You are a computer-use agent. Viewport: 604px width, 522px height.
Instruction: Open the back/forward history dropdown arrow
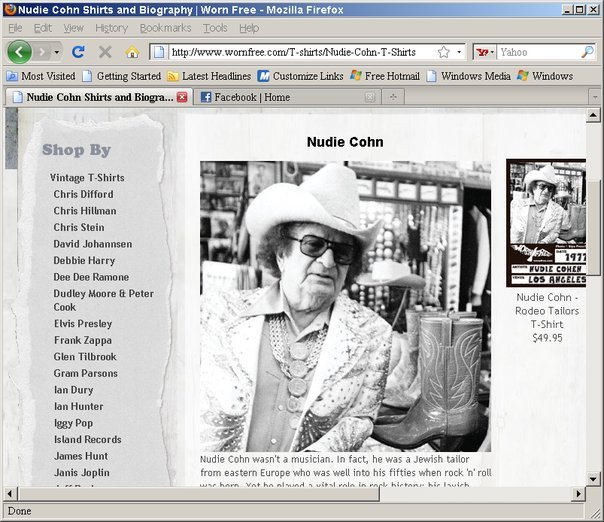(57, 52)
